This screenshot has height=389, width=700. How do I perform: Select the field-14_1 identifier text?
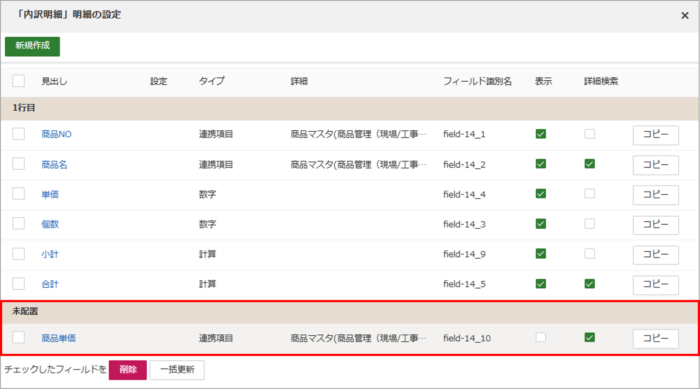pyautogui.click(x=464, y=134)
